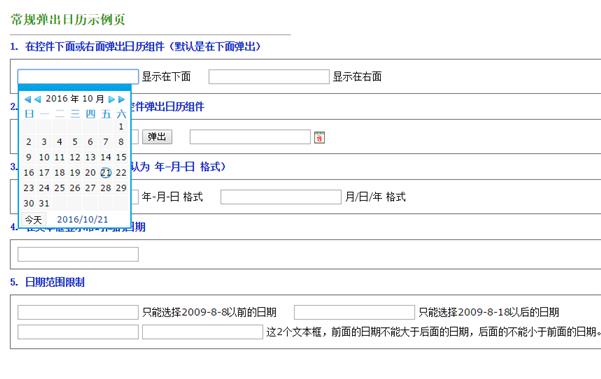
Task: Focus the range end date input
Action: click(x=202, y=332)
